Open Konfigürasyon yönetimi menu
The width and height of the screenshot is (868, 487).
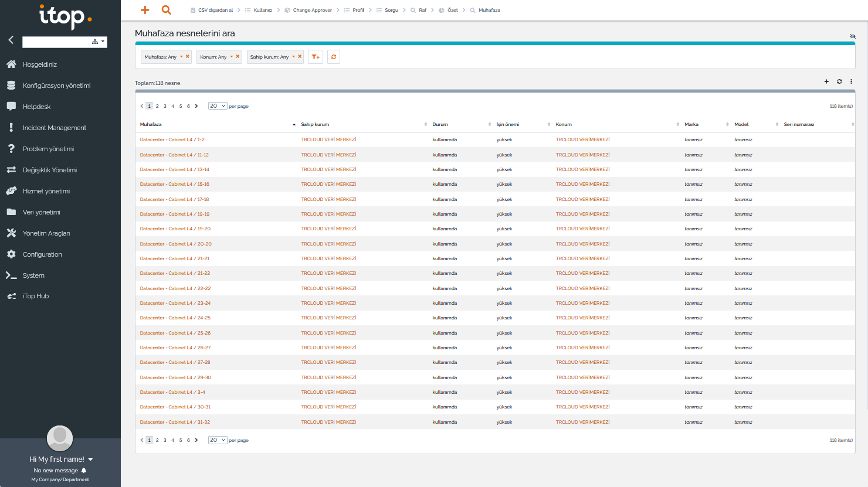coord(56,86)
